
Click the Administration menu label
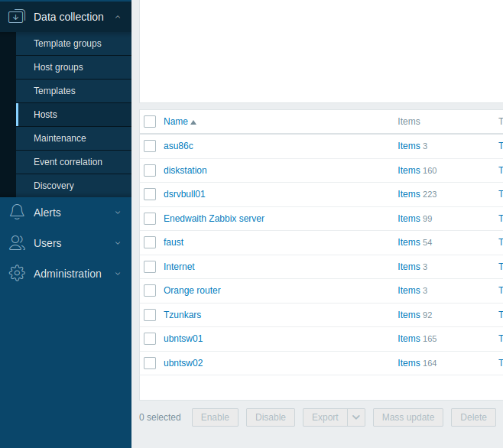click(67, 274)
